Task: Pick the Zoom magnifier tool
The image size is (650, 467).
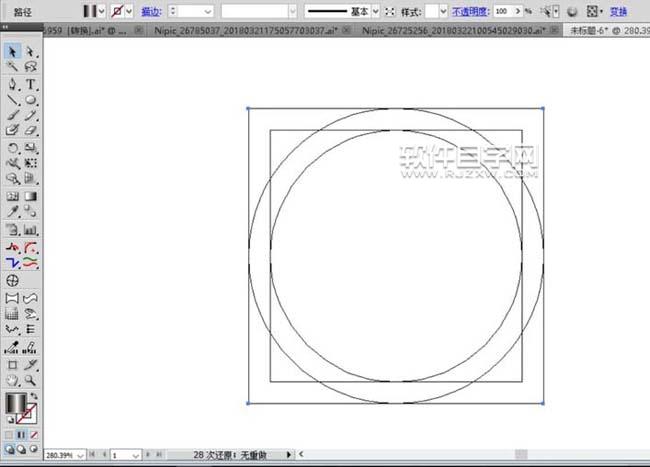Action: tap(30, 380)
